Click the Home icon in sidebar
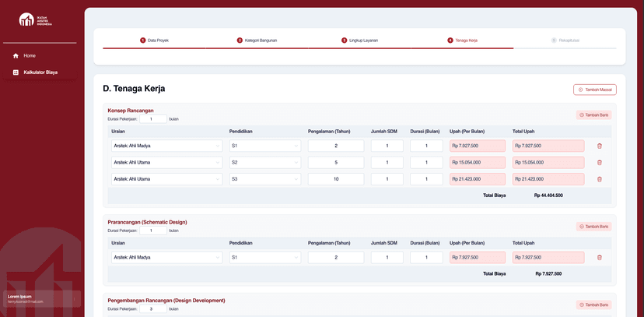The width and height of the screenshot is (644, 317). point(16,56)
